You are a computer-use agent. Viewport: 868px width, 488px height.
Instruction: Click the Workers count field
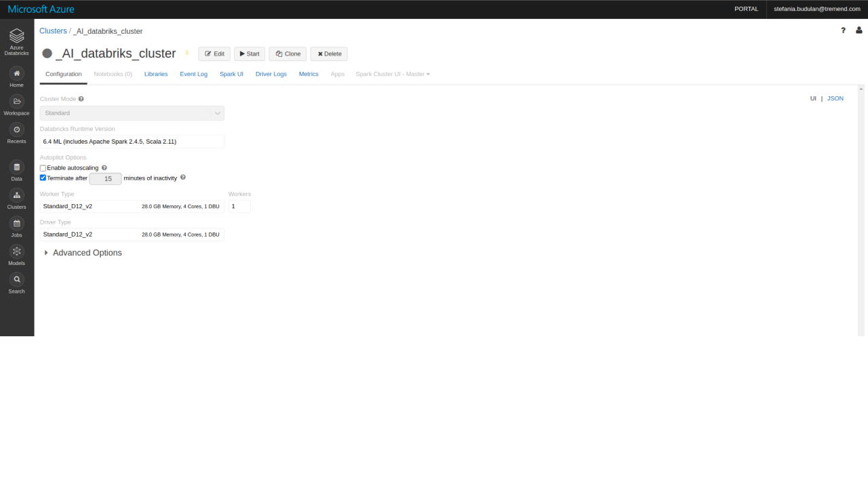point(239,206)
